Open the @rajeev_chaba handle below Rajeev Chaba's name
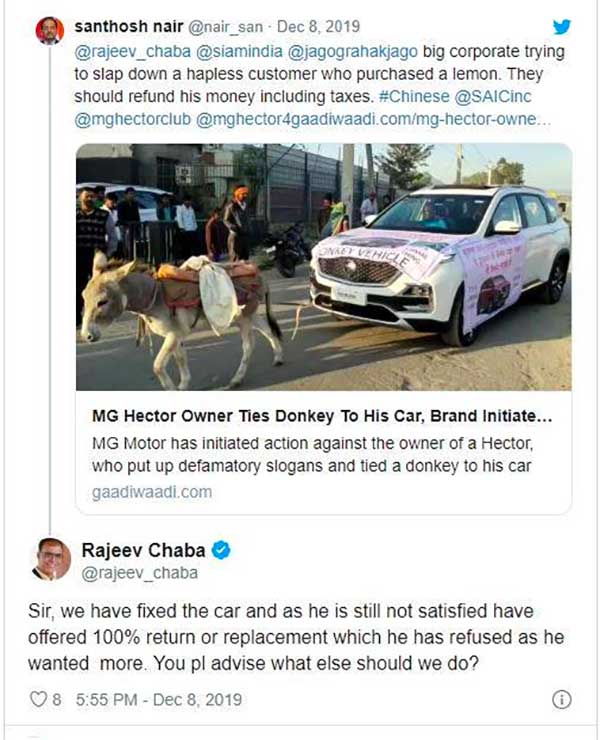 click(127, 573)
